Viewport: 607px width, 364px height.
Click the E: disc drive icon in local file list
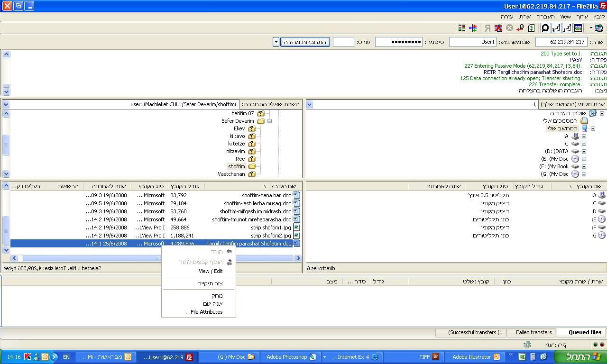click(x=602, y=219)
